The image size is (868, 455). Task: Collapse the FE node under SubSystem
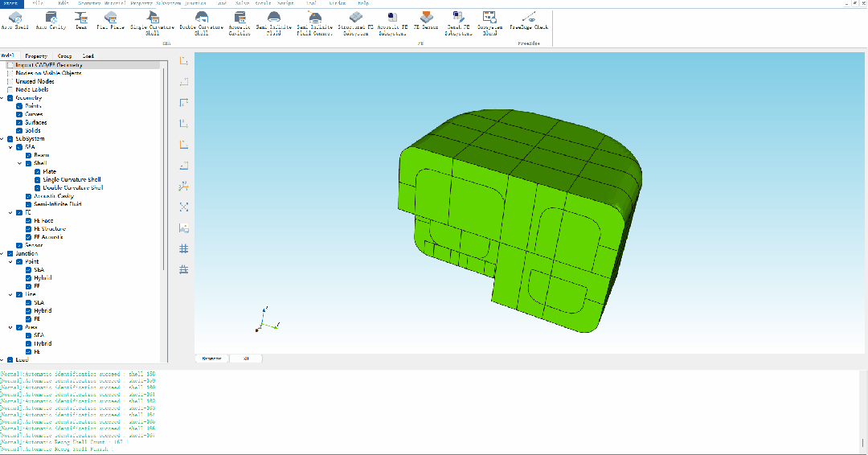tap(11, 212)
